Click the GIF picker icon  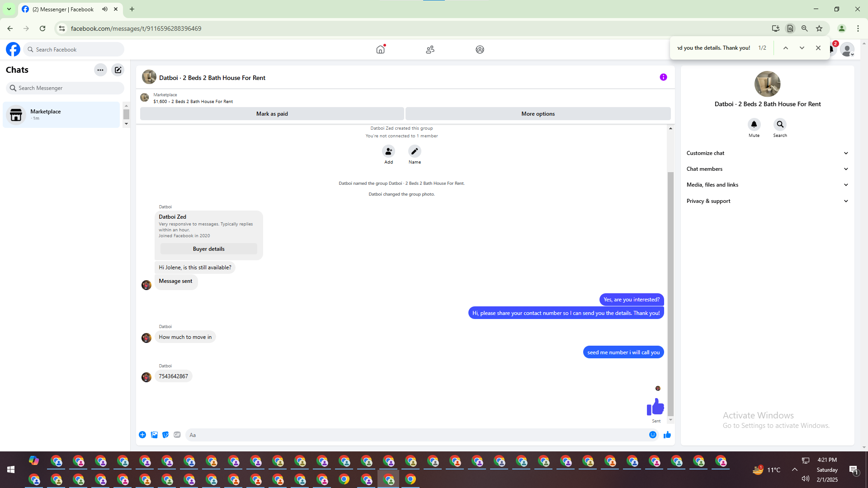click(x=177, y=435)
